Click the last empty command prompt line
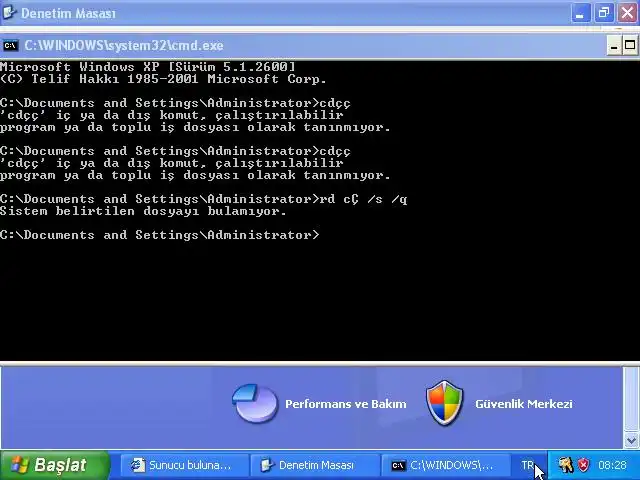The width and height of the screenshot is (640, 480). [160, 235]
